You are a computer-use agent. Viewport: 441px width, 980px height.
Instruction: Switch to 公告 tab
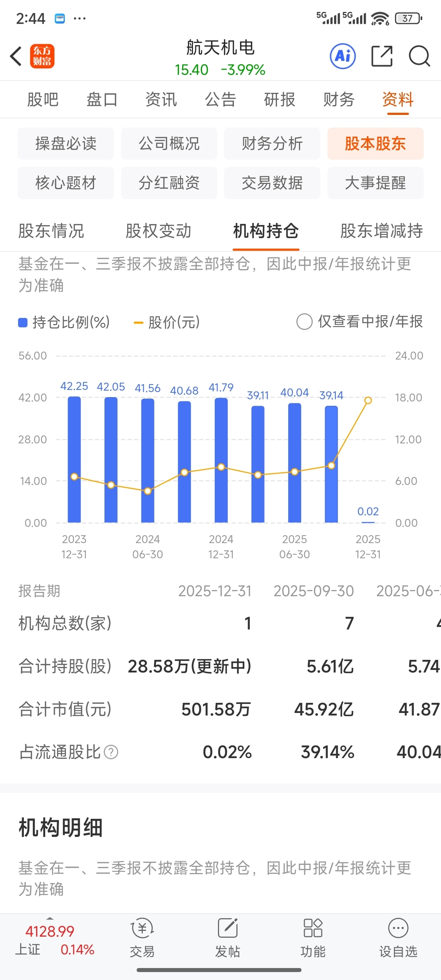220,100
